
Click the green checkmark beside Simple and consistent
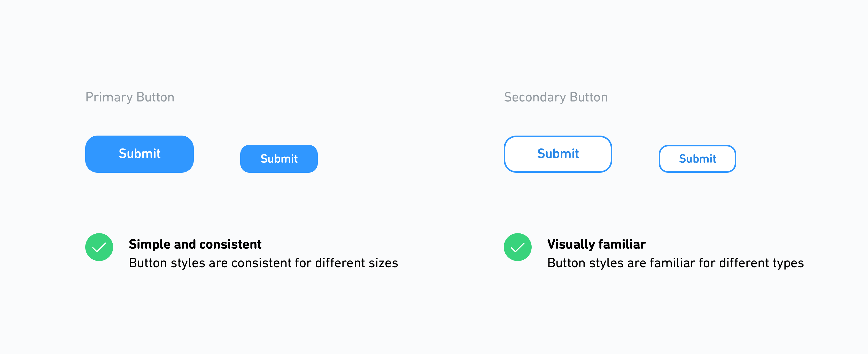pos(99,247)
